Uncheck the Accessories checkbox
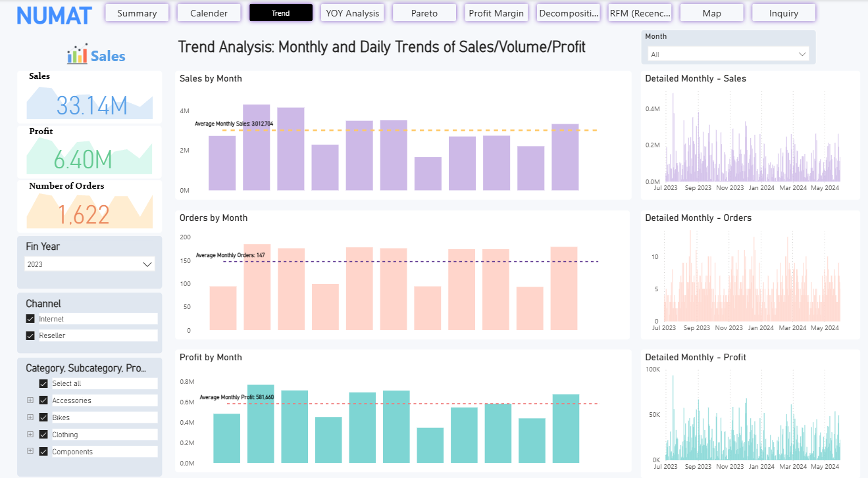 point(43,400)
